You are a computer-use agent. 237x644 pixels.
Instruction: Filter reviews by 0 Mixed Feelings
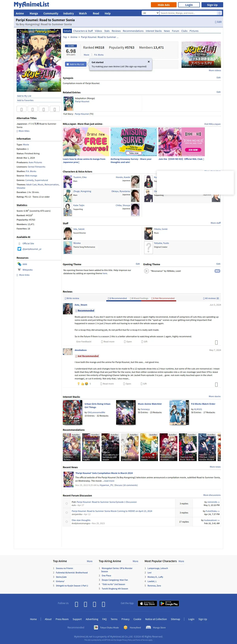point(139,298)
